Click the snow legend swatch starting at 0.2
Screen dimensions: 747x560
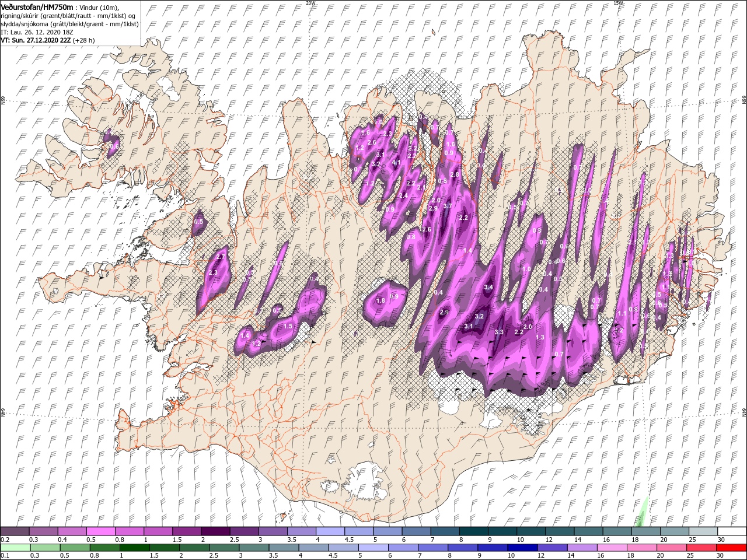click(15, 531)
